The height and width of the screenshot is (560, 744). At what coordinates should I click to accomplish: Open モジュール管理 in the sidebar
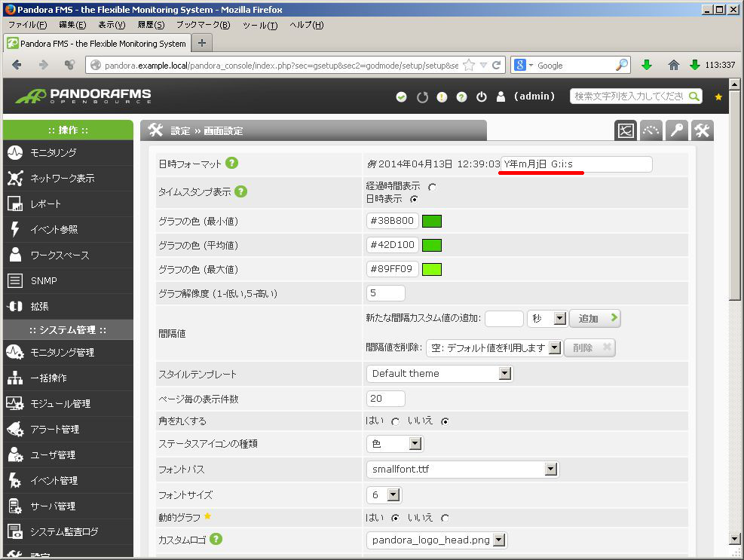(x=68, y=404)
